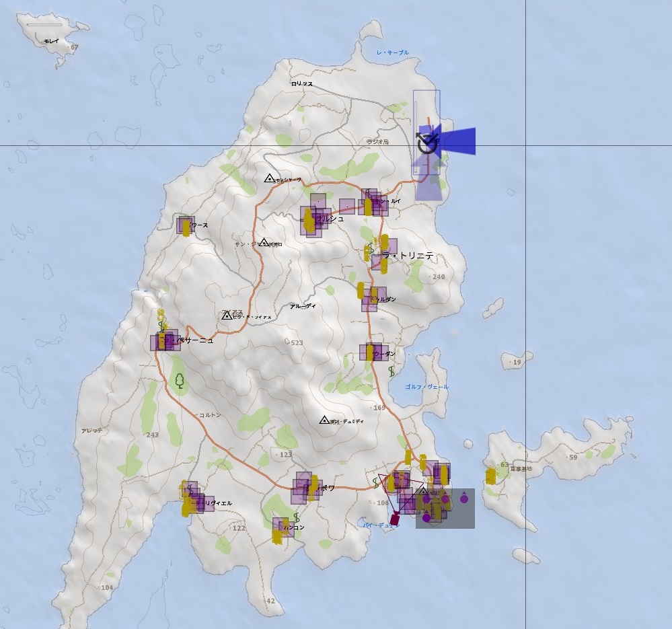The image size is (672, 629).
Task: Click the ロリッス label in the north
Action: 302,84
